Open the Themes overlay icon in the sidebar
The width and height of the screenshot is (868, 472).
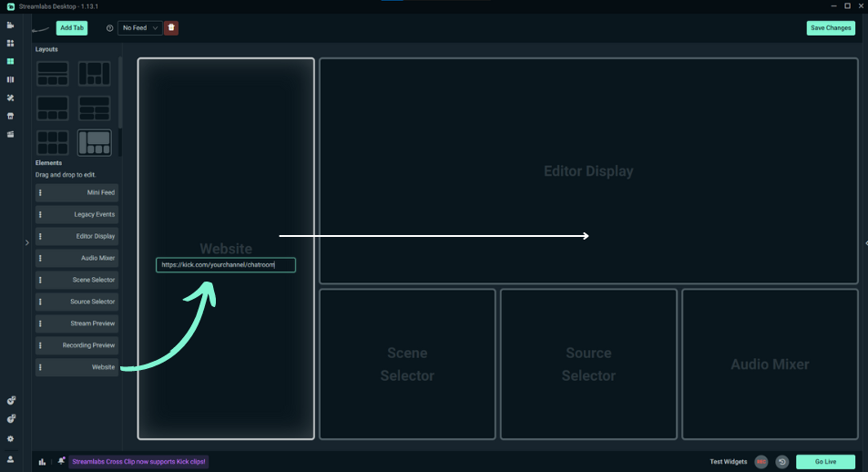pyautogui.click(x=10, y=43)
